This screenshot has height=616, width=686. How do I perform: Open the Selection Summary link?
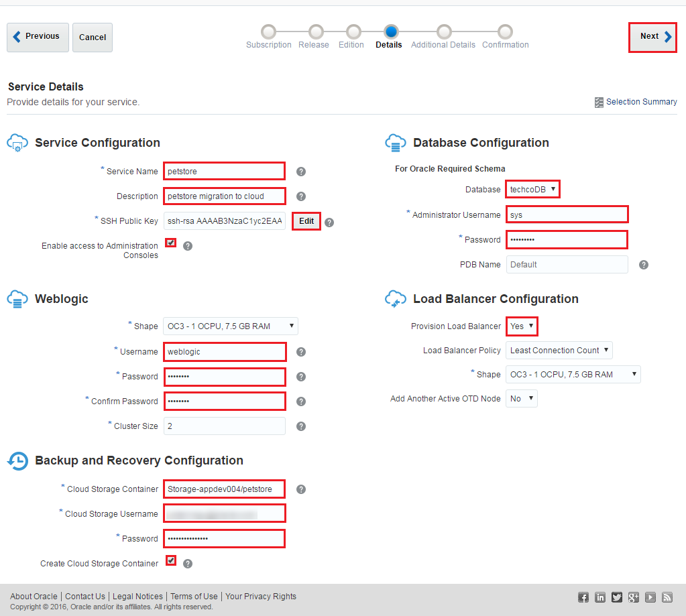point(641,102)
